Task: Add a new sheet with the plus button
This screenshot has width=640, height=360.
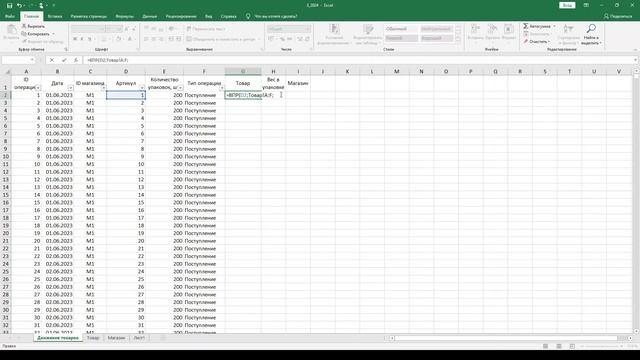Action: [x=163, y=338]
